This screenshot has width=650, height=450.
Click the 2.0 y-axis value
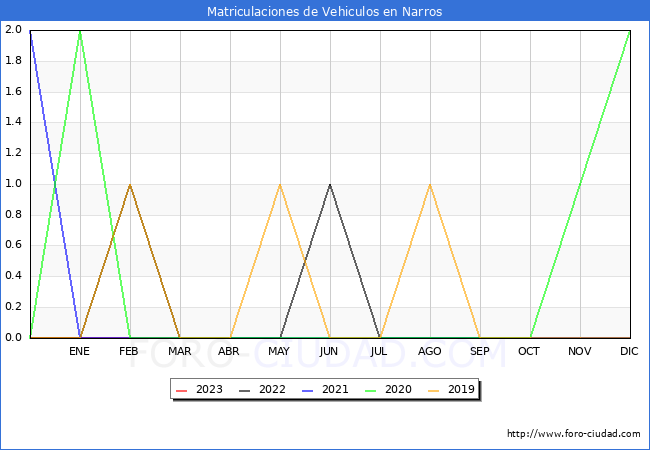click(x=13, y=30)
